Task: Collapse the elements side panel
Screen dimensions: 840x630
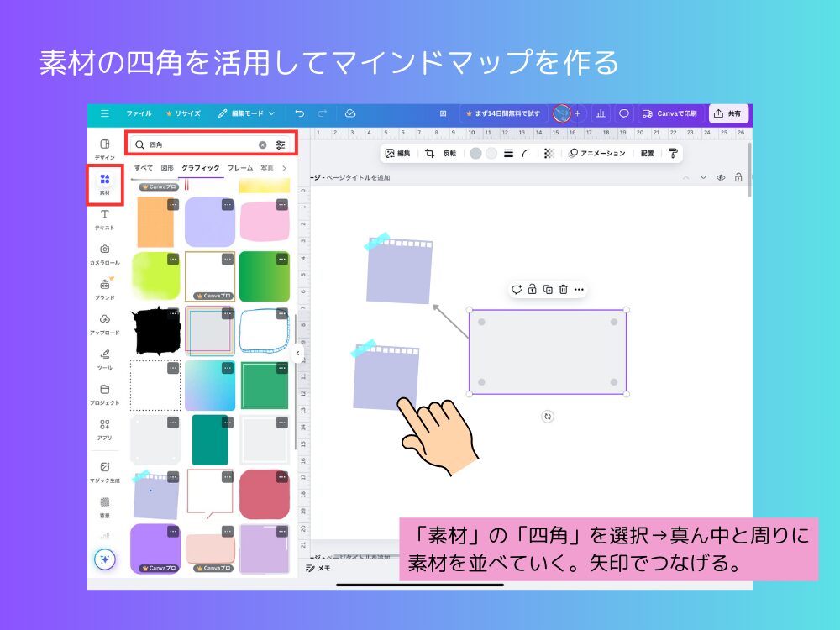Action: tap(297, 354)
